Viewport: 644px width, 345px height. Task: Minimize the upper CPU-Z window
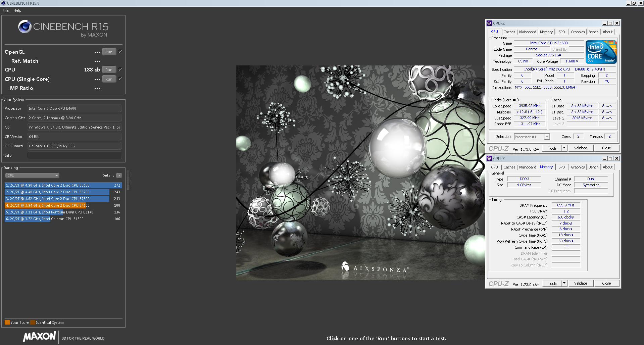(604, 23)
